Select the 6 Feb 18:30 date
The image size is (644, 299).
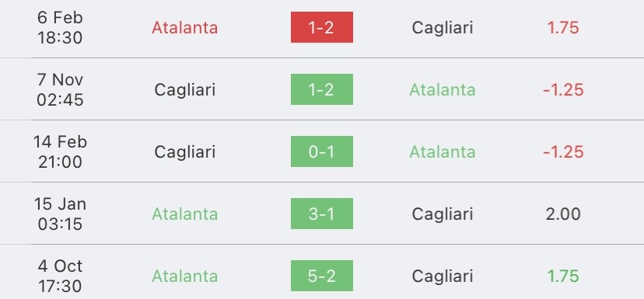tap(60, 27)
